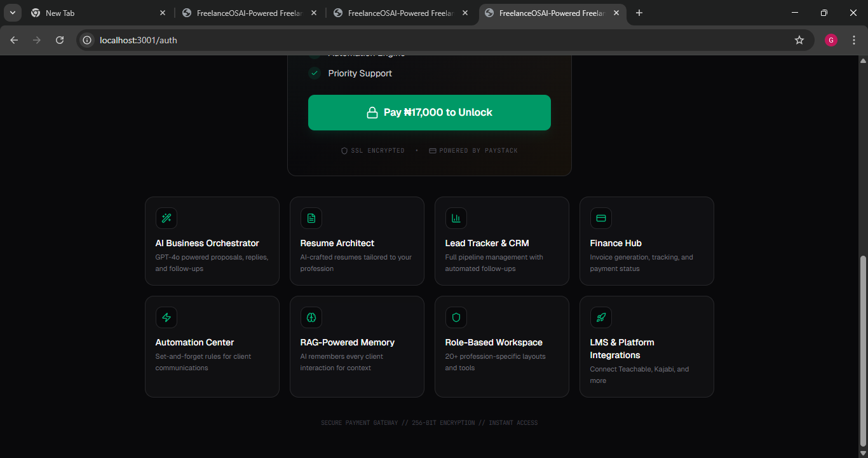
Task: Click the page vertical scrollbar thumb
Action: coord(863,351)
